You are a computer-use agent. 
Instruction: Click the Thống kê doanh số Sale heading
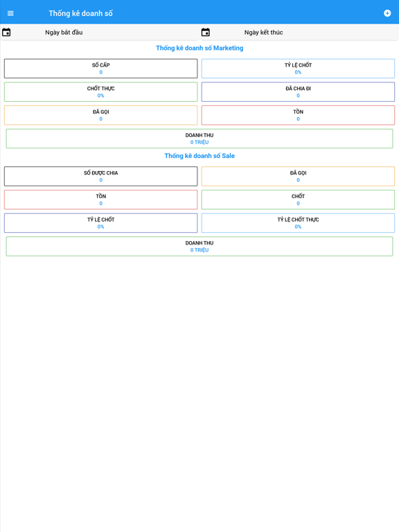click(199, 156)
